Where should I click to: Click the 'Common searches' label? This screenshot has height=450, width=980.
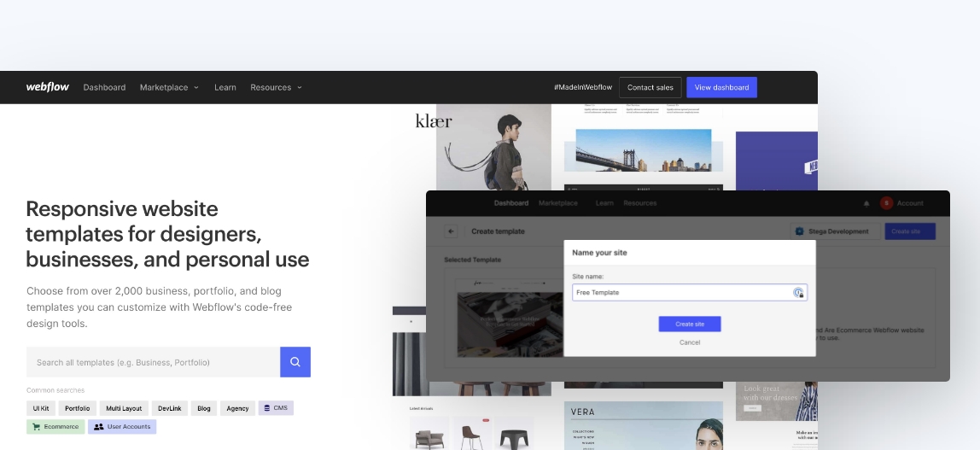[x=55, y=390]
